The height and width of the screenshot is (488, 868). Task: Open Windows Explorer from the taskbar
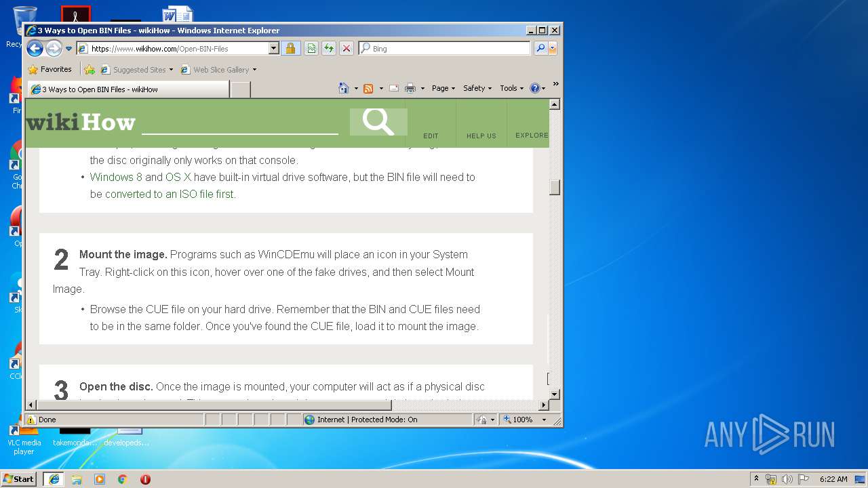[x=77, y=479]
